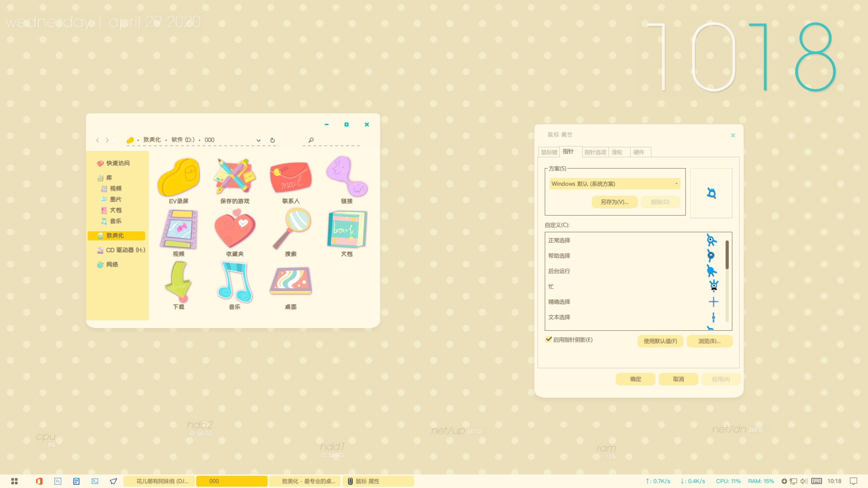868x488 pixels.
Task: Open the EV录屏 folder icon
Action: tap(179, 177)
